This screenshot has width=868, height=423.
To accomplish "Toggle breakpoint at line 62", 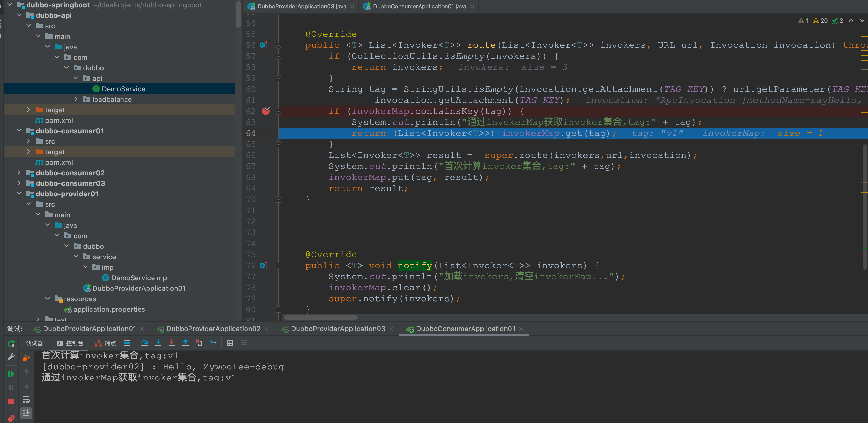I will tap(266, 111).
